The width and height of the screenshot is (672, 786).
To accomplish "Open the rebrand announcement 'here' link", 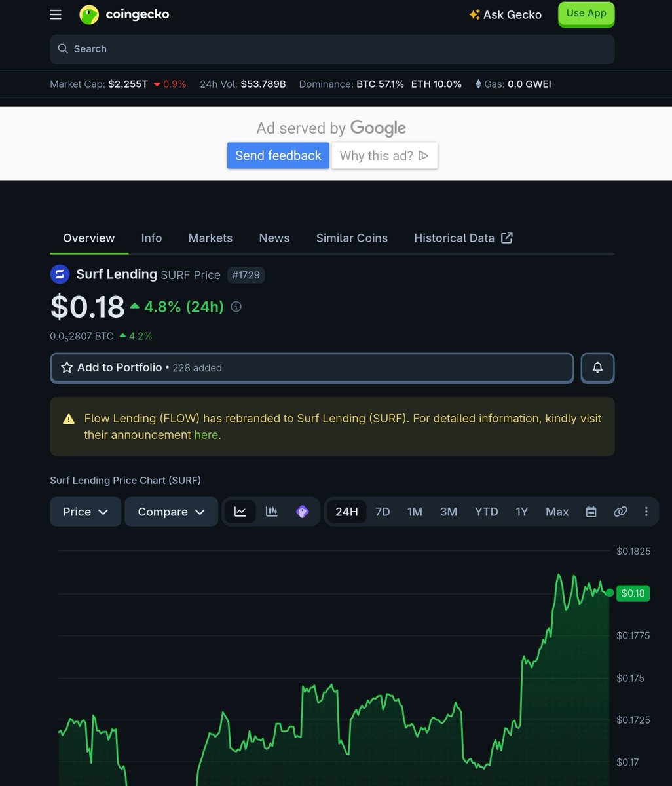I will 206,435.
